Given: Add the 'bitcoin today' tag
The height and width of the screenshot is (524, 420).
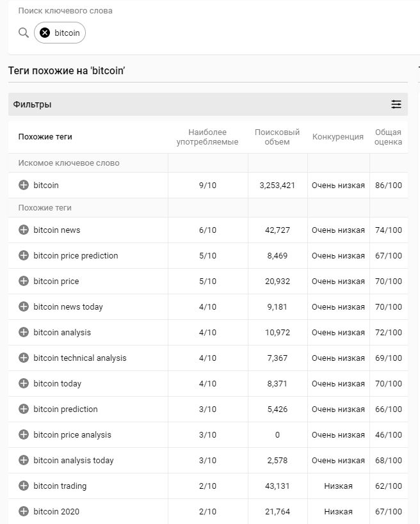Looking at the screenshot, I should 24,383.
